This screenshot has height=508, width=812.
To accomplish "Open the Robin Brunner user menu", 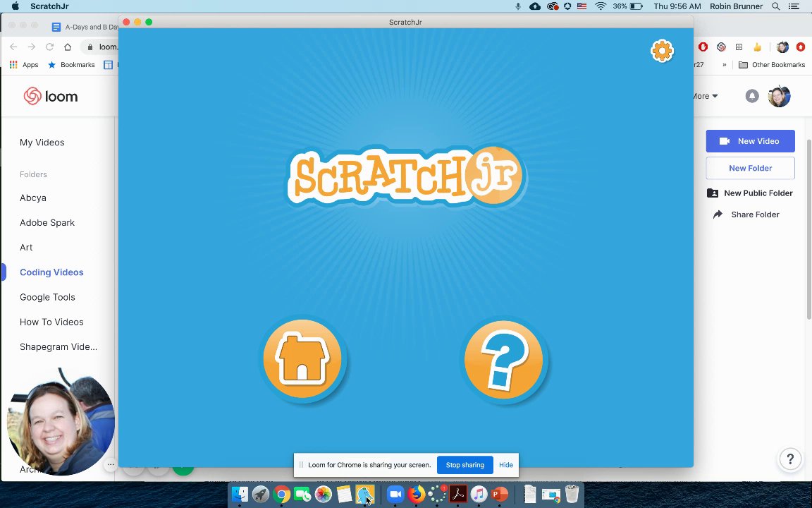I will [x=737, y=6].
